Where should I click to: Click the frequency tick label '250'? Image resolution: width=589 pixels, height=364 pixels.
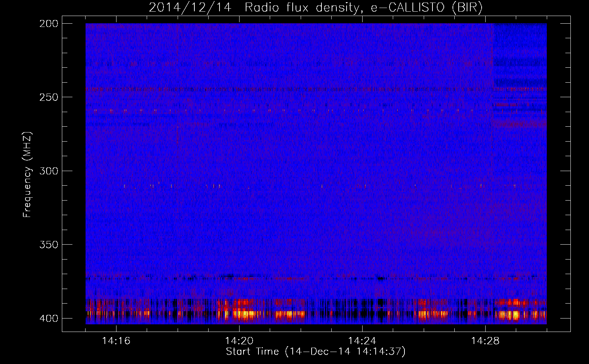49,97
